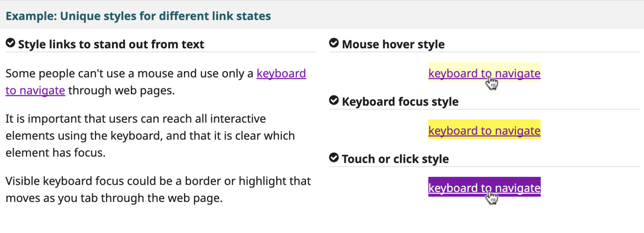Click the paragraph starting "It is important that users"

(x=150, y=136)
